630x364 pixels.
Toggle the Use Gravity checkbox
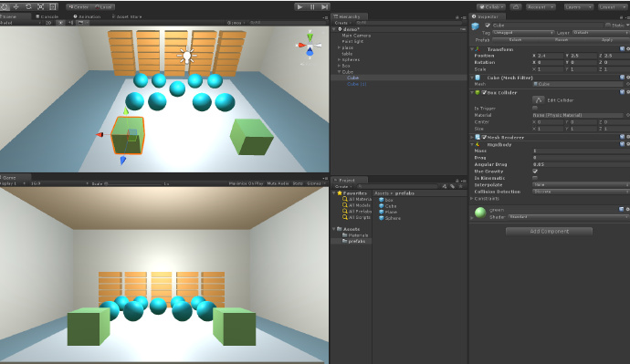[x=535, y=171]
